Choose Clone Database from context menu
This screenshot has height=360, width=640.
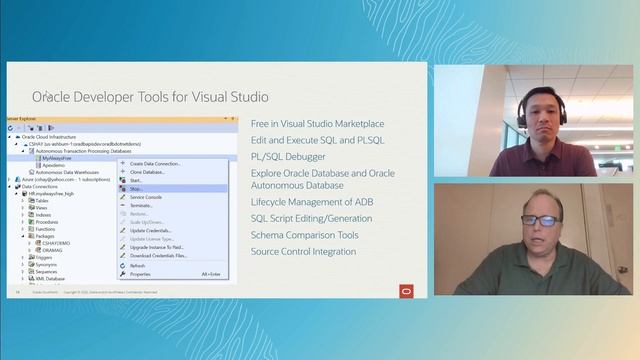173,172
